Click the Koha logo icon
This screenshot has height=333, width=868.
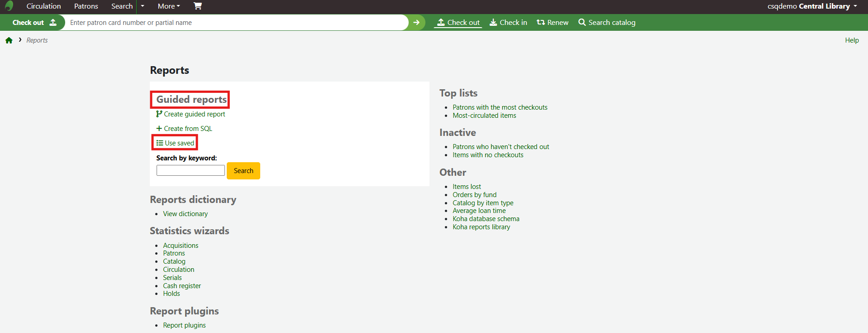[9, 6]
